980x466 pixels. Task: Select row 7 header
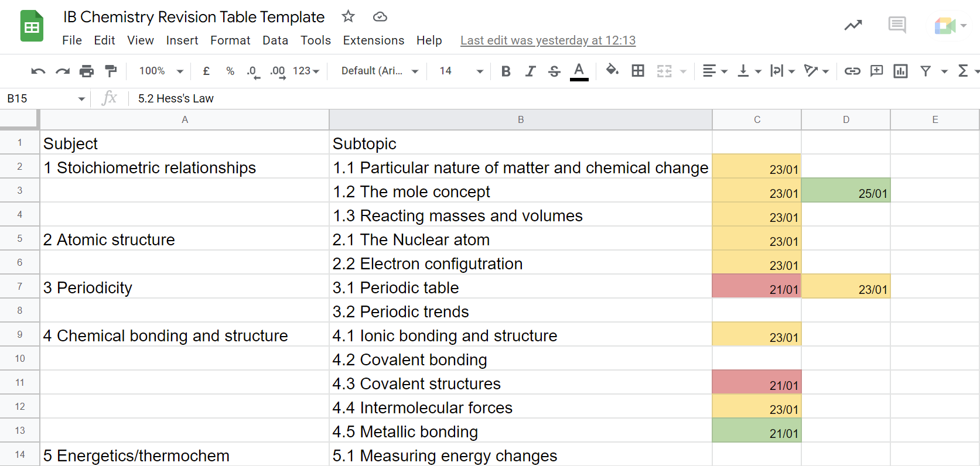(20, 286)
